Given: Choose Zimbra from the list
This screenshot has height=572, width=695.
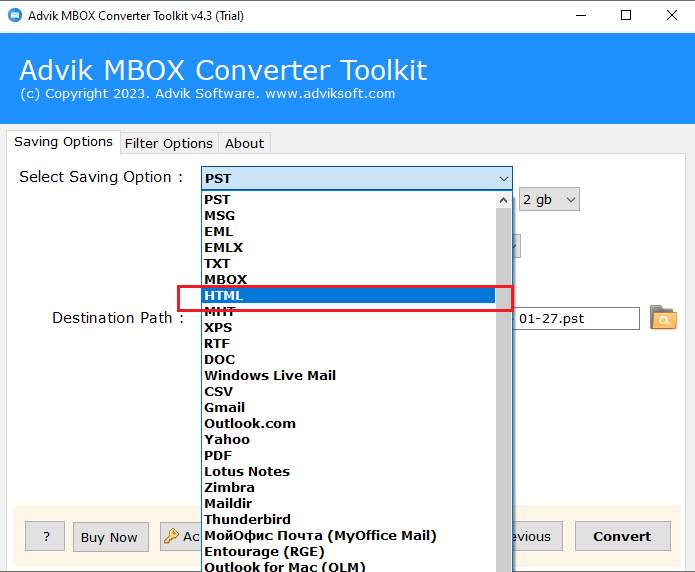Looking at the screenshot, I should point(349,487).
